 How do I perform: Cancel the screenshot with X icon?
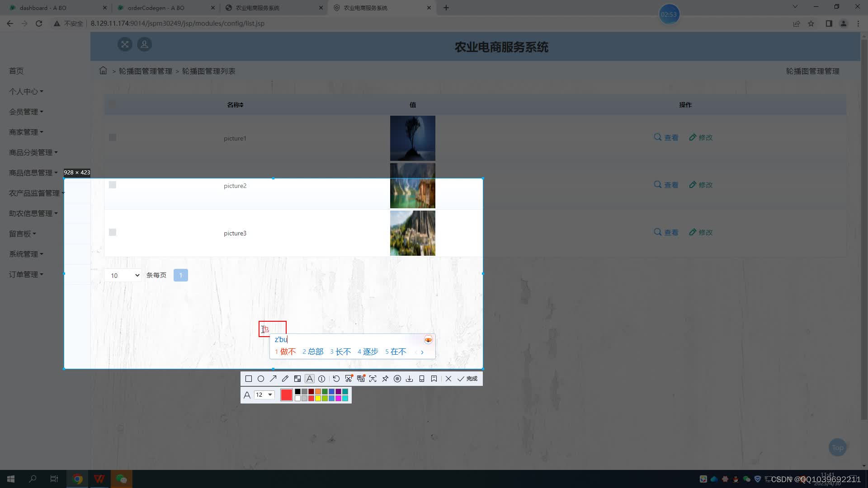[448, 379]
